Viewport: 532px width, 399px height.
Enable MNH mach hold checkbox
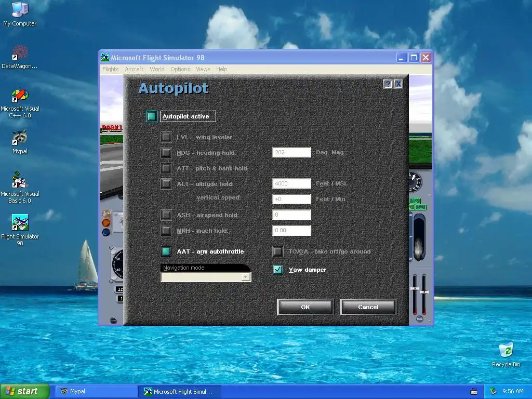tap(166, 231)
